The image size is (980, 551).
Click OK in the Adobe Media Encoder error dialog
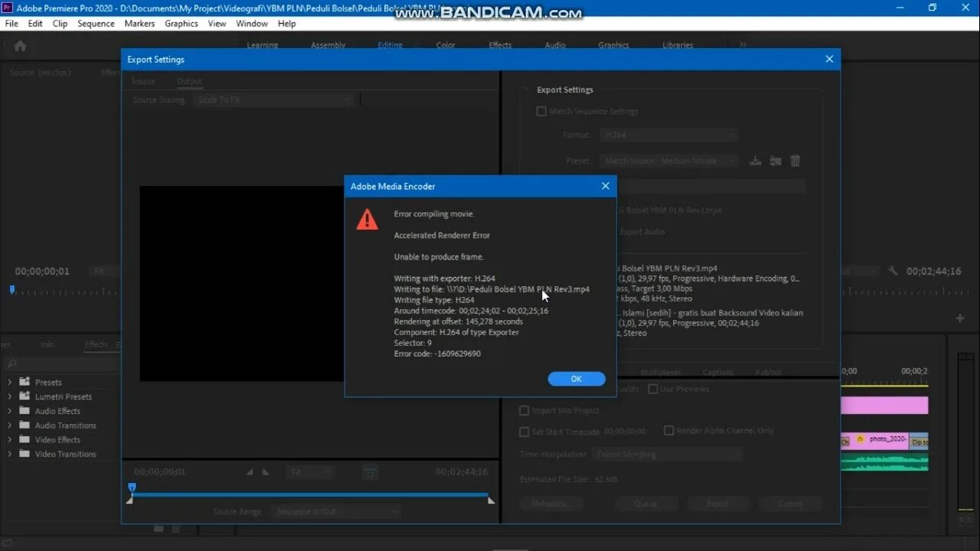tap(577, 379)
